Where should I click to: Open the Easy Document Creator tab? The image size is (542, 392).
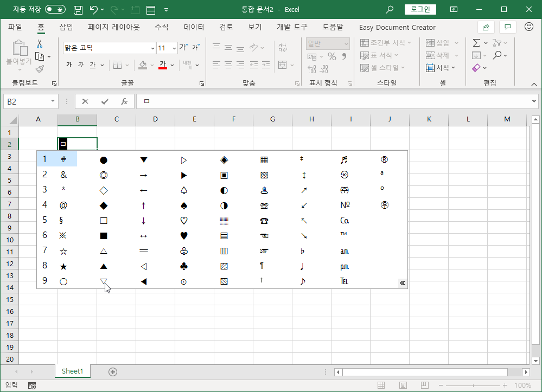point(397,27)
